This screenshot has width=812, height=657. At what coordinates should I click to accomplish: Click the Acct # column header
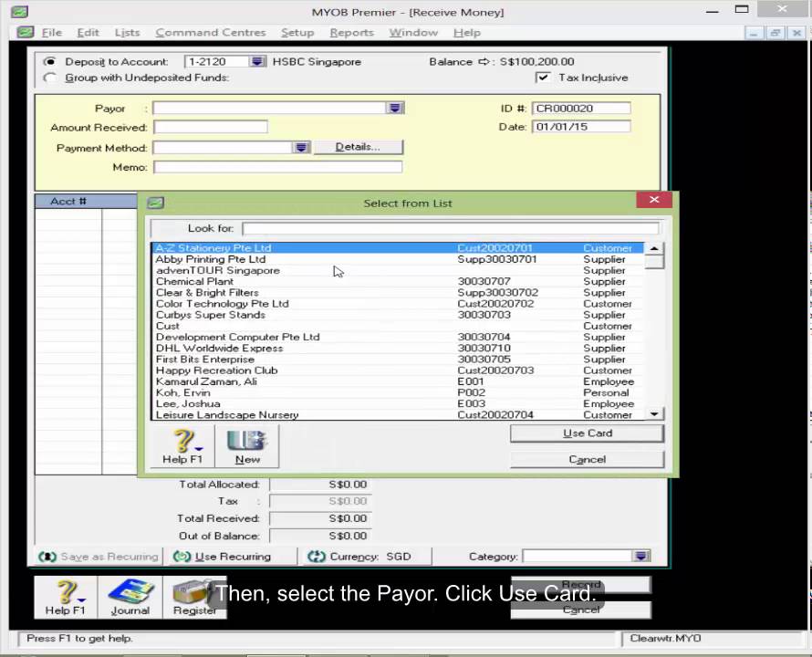[68, 202]
